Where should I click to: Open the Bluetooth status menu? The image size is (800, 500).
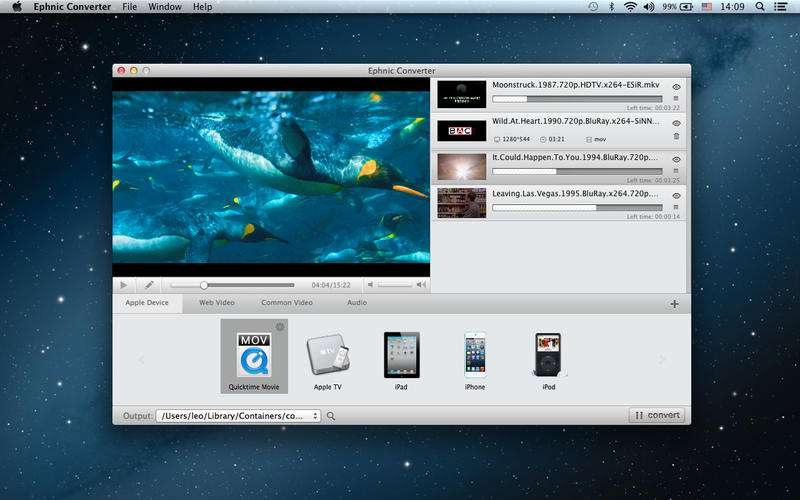click(611, 7)
